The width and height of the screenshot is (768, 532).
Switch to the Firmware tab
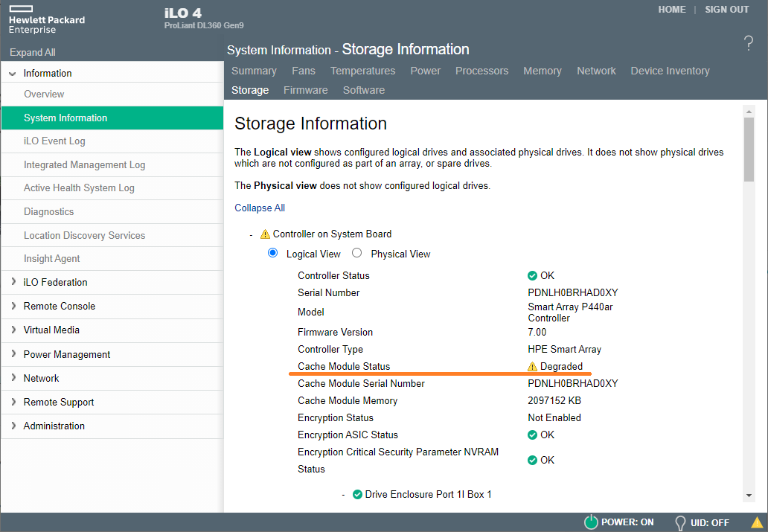click(305, 90)
